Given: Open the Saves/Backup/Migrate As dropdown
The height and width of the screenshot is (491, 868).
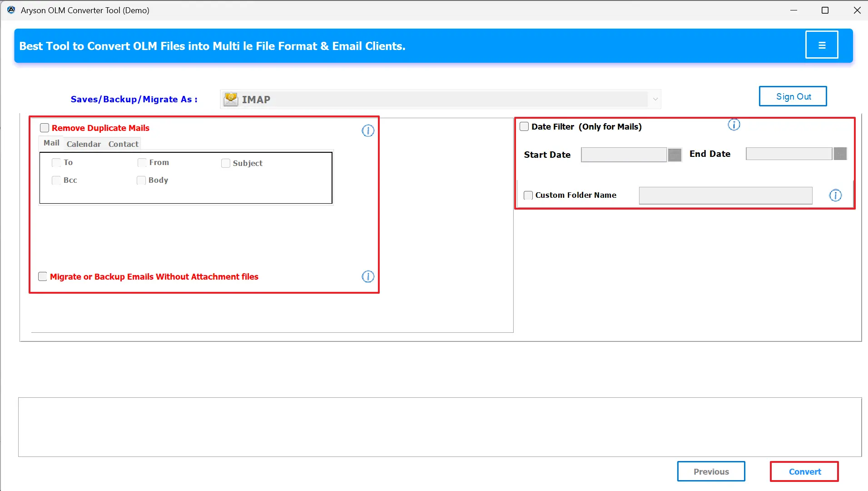Looking at the screenshot, I should pyautogui.click(x=656, y=99).
